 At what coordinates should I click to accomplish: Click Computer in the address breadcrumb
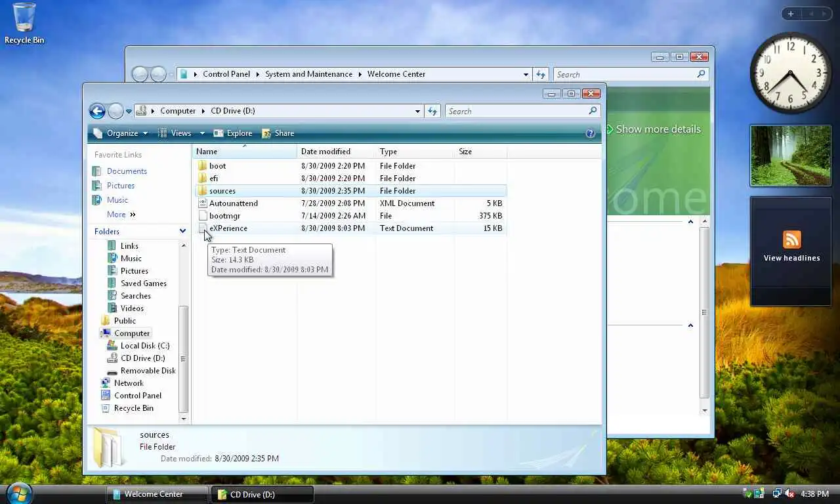(178, 111)
